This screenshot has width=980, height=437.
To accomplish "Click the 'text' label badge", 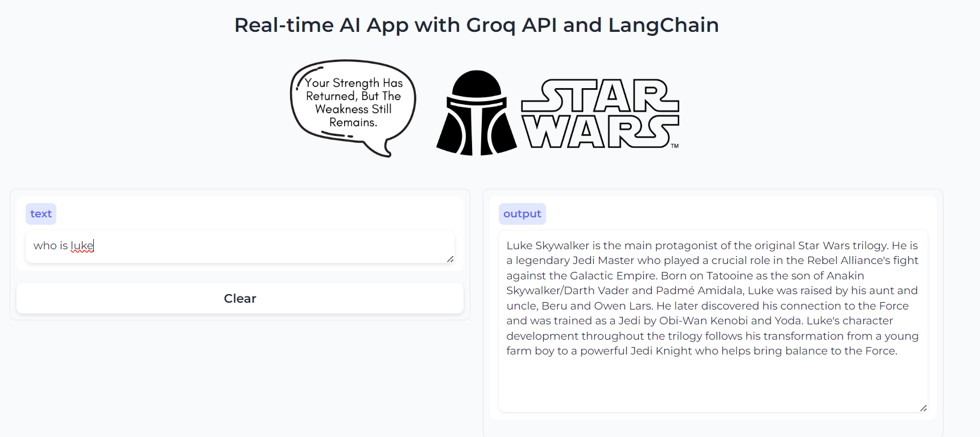I will coord(41,214).
